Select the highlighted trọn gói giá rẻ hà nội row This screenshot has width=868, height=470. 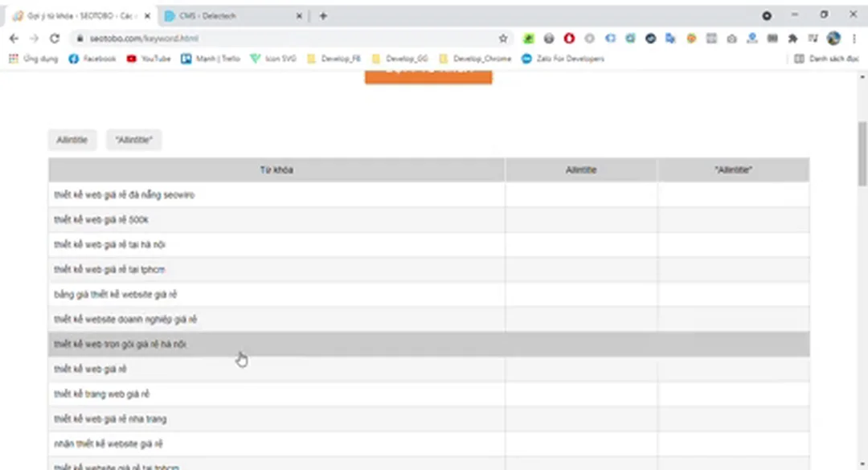[x=429, y=345]
